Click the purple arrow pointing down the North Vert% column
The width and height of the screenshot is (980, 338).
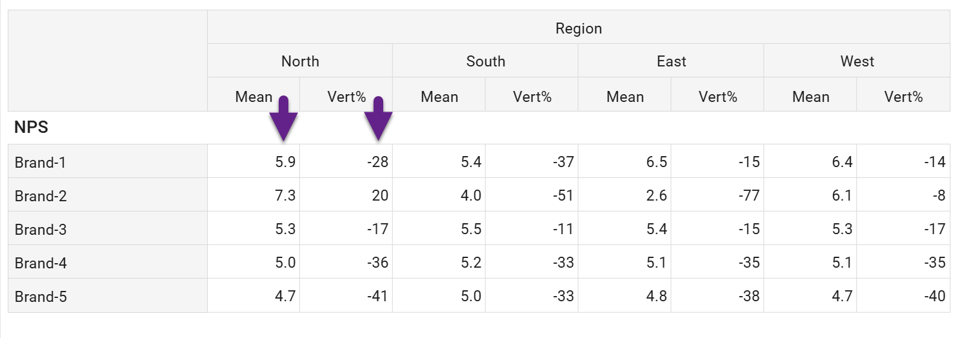pos(379,119)
